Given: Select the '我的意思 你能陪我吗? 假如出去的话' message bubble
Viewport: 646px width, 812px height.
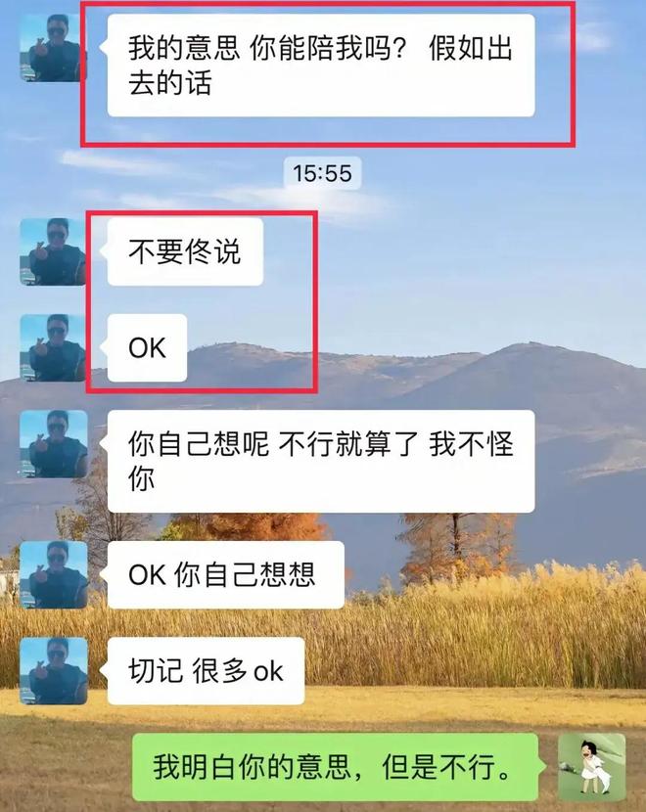Looking at the screenshot, I should (x=321, y=66).
